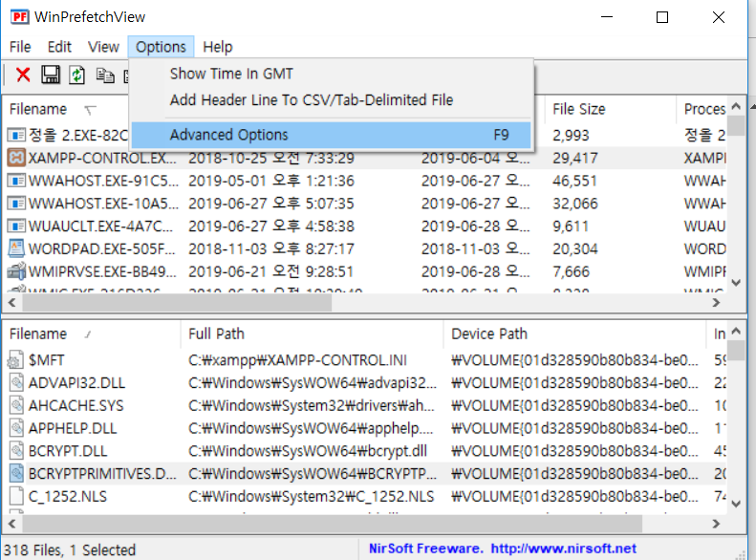The height and width of the screenshot is (560, 756).
Task: Click lower pane horizontal scroll right arrow
Action: click(716, 524)
